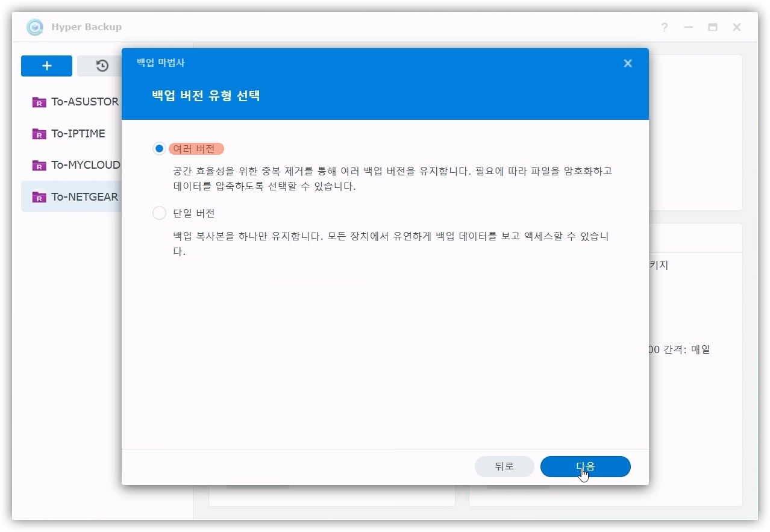Select the To-ASUSTOR task in sidebar
Viewport: 770px width, 532px height.
[x=84, y=102]
